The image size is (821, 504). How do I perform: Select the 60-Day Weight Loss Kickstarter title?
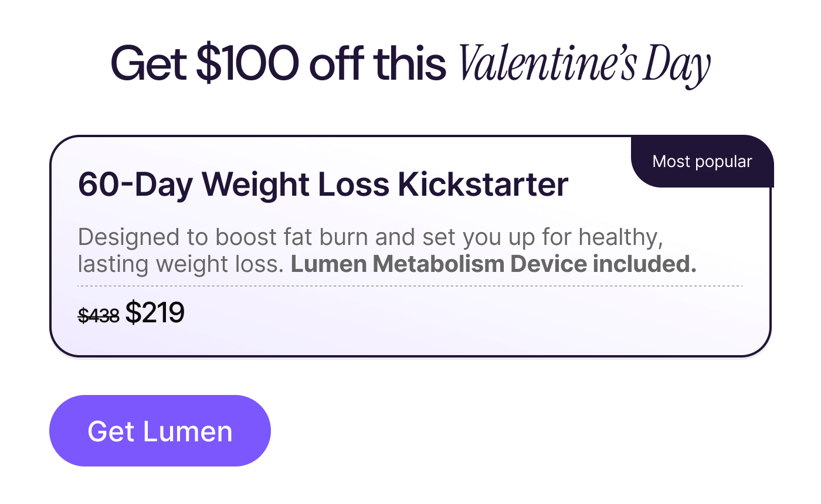[x=323, y=185]
